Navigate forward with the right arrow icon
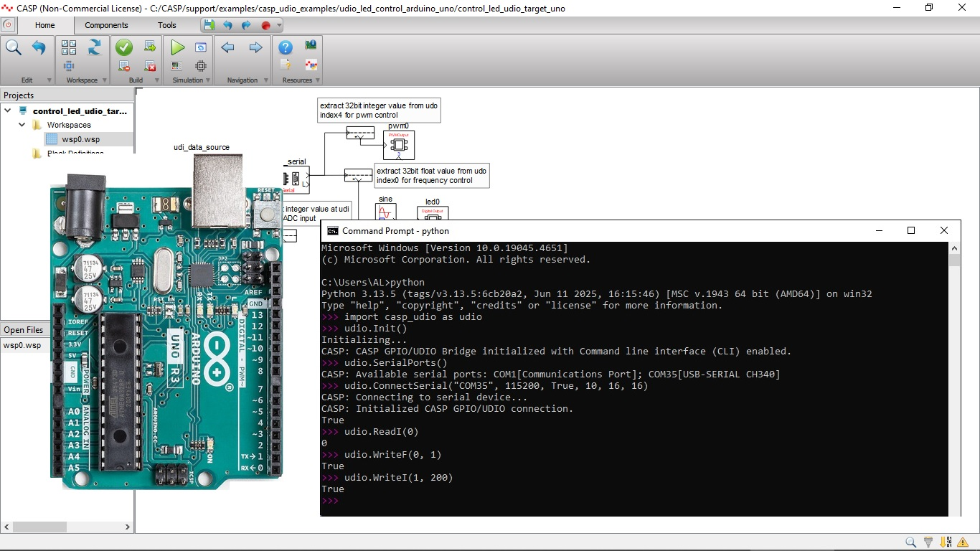Image resolution: width=980 pixels, height=551 pixels. point(255,47)
